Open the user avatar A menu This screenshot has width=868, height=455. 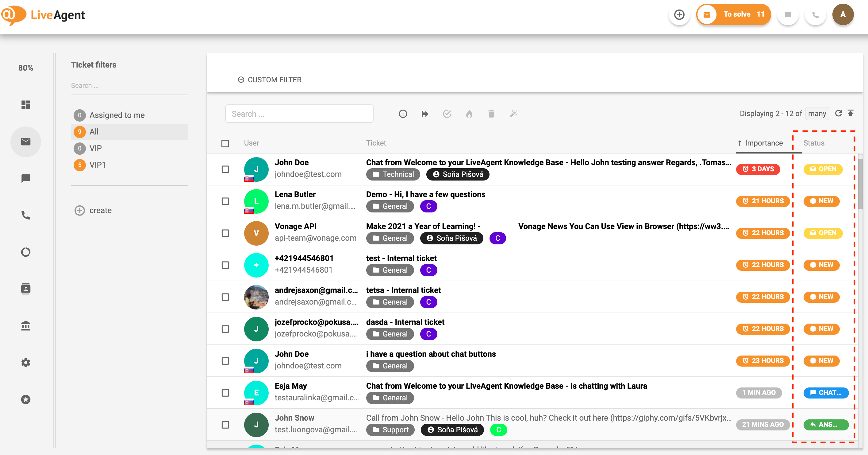tap(843, 14)
